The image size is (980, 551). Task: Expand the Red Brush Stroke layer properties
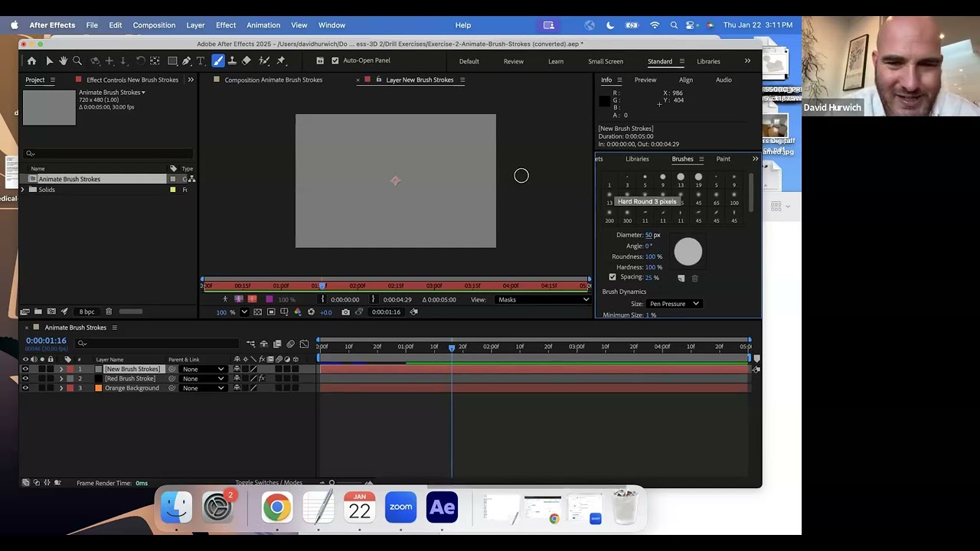pos(61,378)
